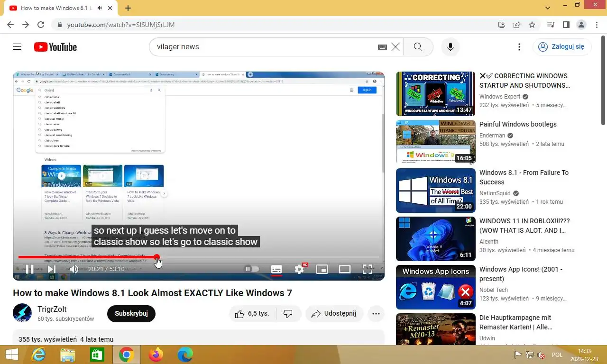Image resolution: width=607 pixels, height=364 pixels.
Task: Open the YouTube guide hamburger menu
Action: (x=17, y=46)
